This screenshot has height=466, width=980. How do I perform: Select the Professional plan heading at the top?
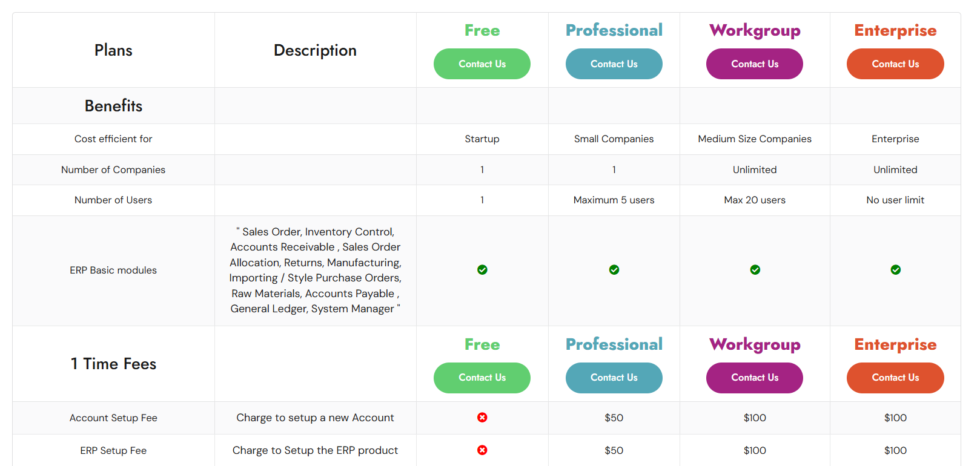(x=614, y=30)
